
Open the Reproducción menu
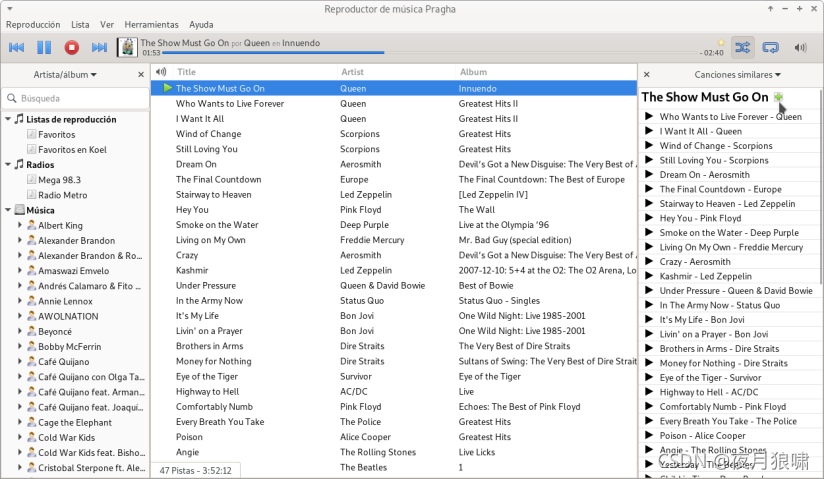point(33,25)
